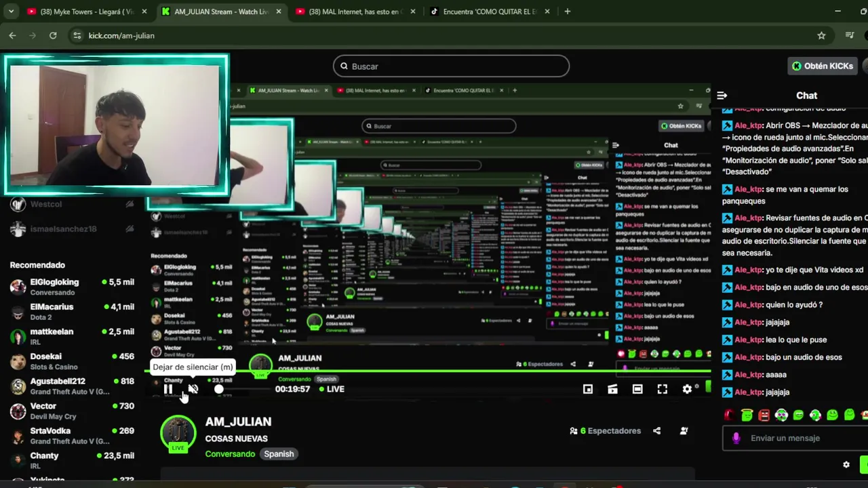The width and height of the screenshot is (868, 488).
Task: Open Westcol followed channel
Action: [x=71, y=204]
